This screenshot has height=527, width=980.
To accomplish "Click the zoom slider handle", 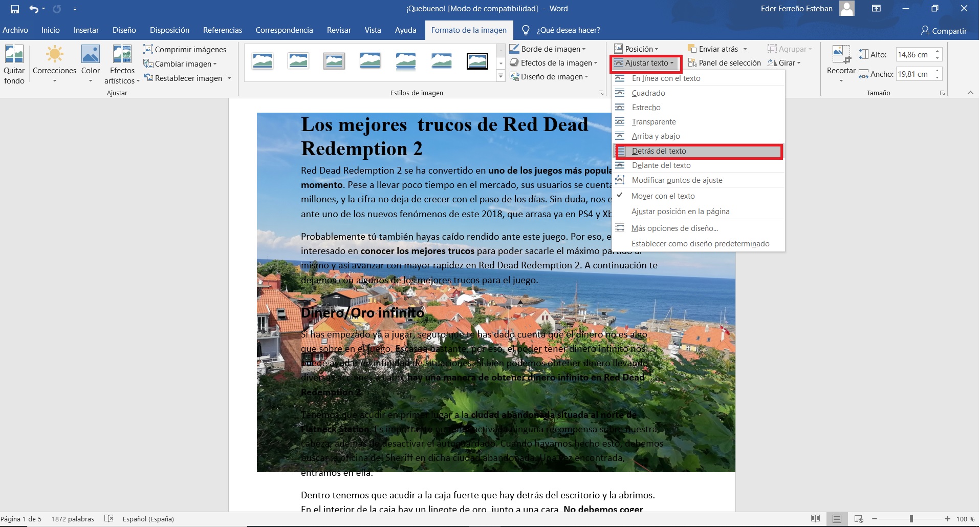I will tap(911, 519).
